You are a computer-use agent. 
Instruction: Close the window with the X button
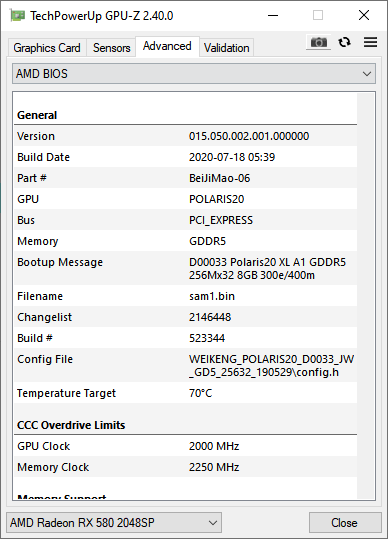tap(364, 15)
